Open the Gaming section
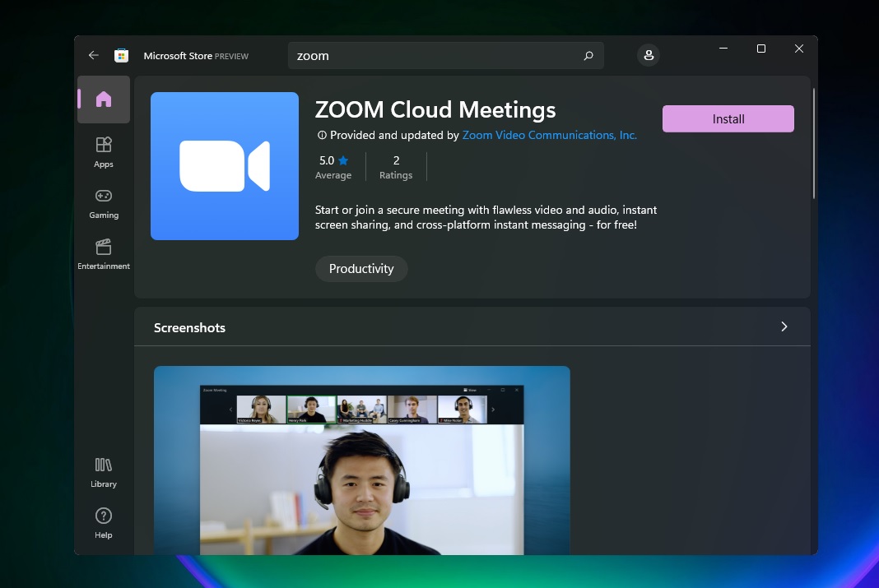Screen dimensions: 879x588 [104, 203]
